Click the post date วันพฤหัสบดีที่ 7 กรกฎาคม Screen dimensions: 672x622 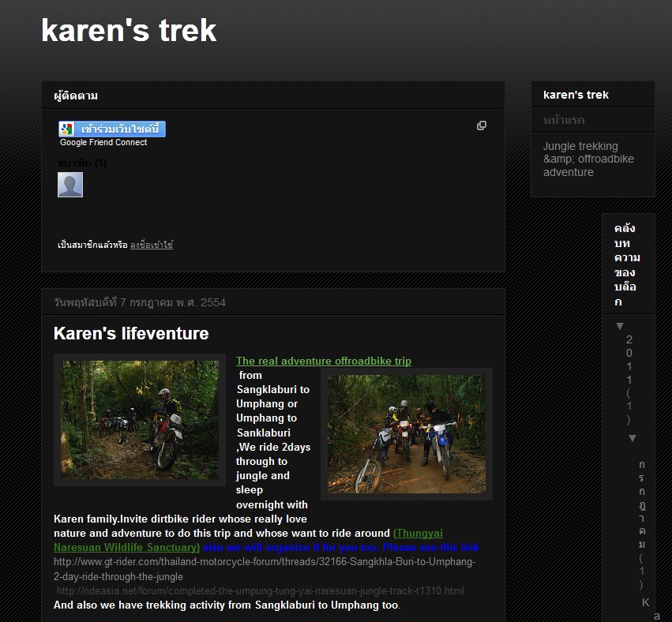click(x=140, y=302)
